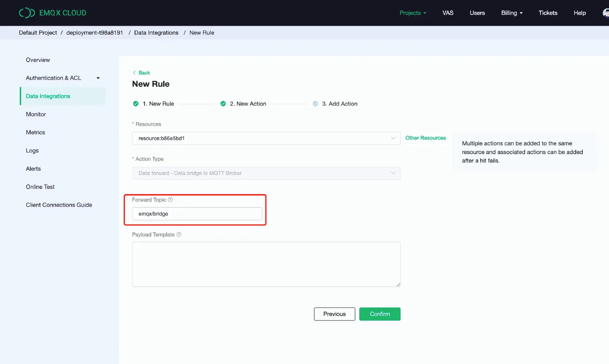Click the green checkmark on step 1 New Rule
The width and height of the screenshot is (609, 364).
tap(135, 103)
